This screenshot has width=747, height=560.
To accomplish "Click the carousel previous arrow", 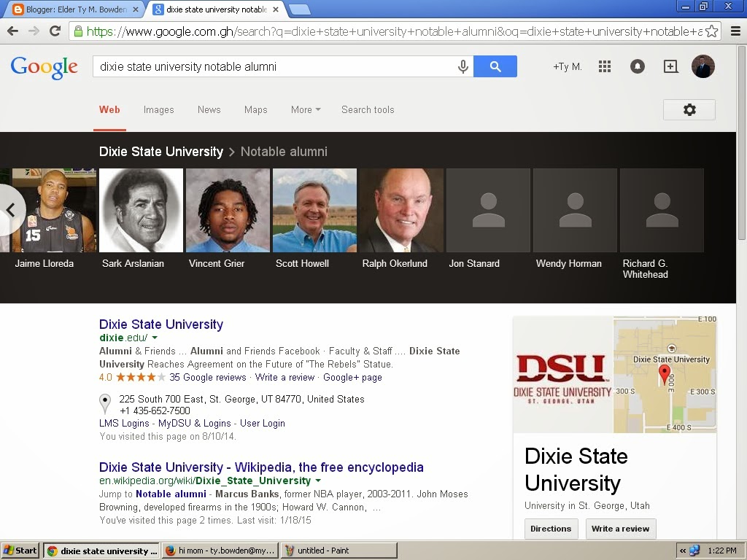I will tap(10, 210).
